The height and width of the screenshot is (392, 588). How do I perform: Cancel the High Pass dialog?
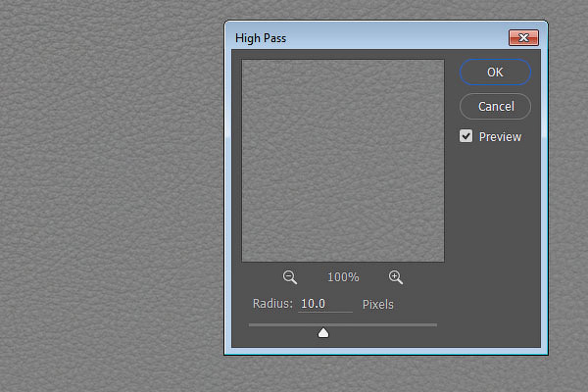(495, 107)
